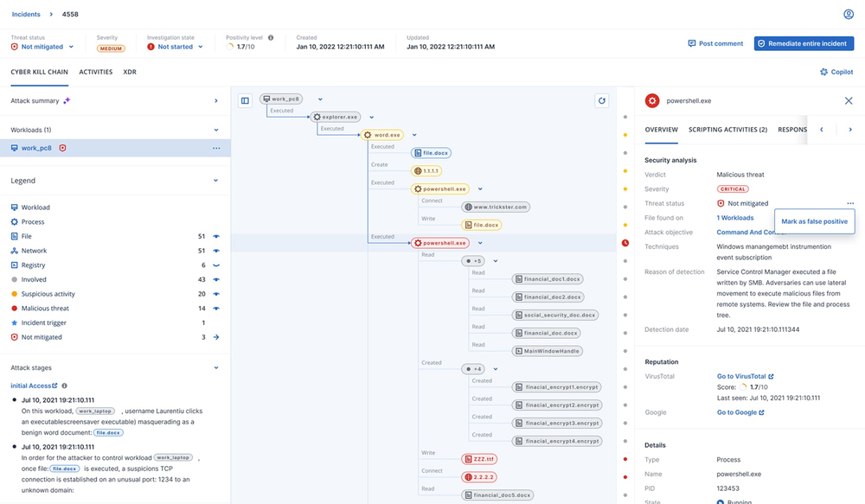Jump to Not mitigated items via its arrow
Viewport: 865px width, 504px height.
(216, 337)
